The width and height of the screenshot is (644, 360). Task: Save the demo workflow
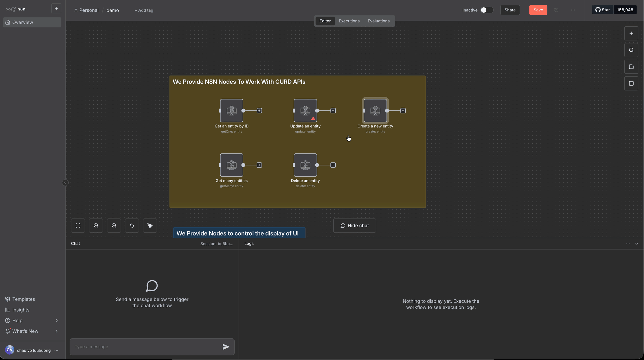click(538, 10)
